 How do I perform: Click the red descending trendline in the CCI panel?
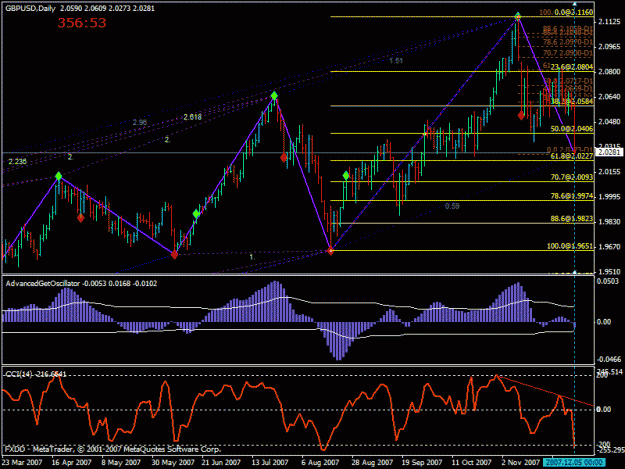pos(545,391)
